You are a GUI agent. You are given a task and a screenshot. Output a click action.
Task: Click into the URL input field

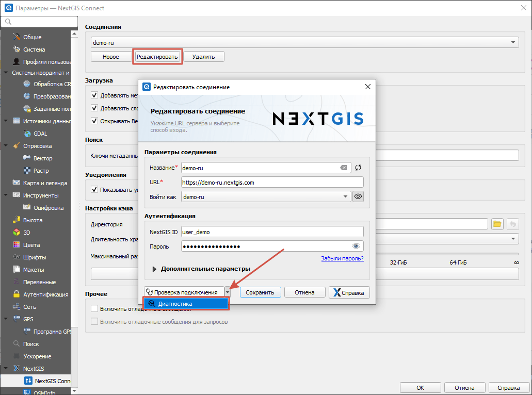coord(272,183)
